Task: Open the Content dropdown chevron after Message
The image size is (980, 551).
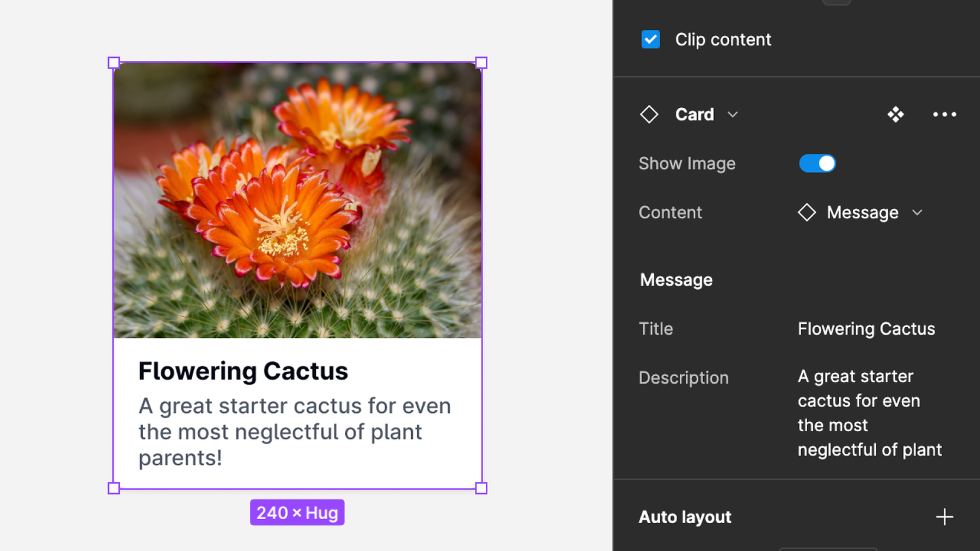Action: [x=917, y=213]
